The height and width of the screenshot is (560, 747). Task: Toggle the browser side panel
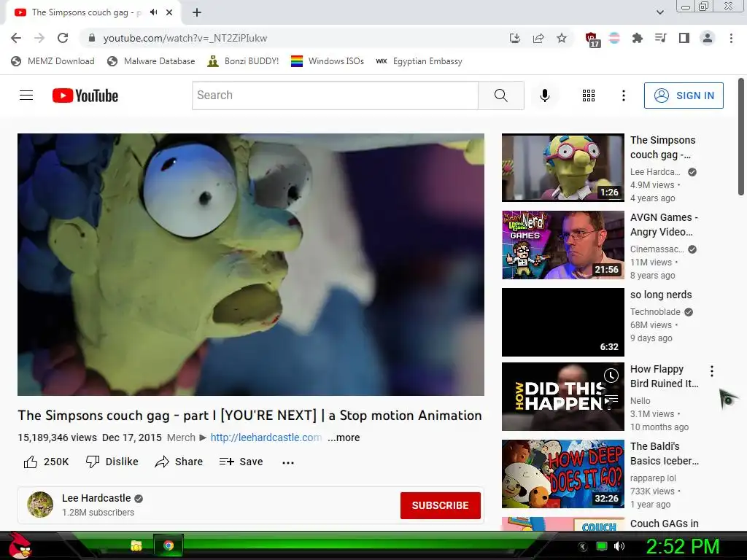click(x=684, y=38)
